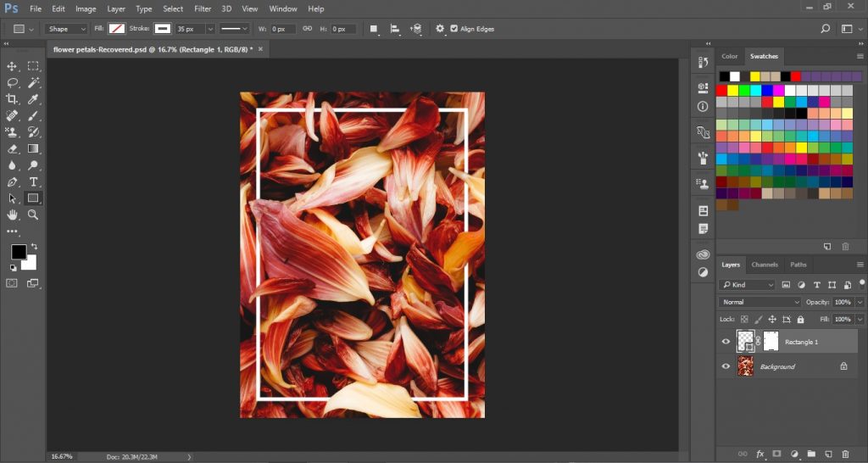Select the Spot Healing Brush tool
Viewport: 868px width, 463px height.
tap(12, 115)
